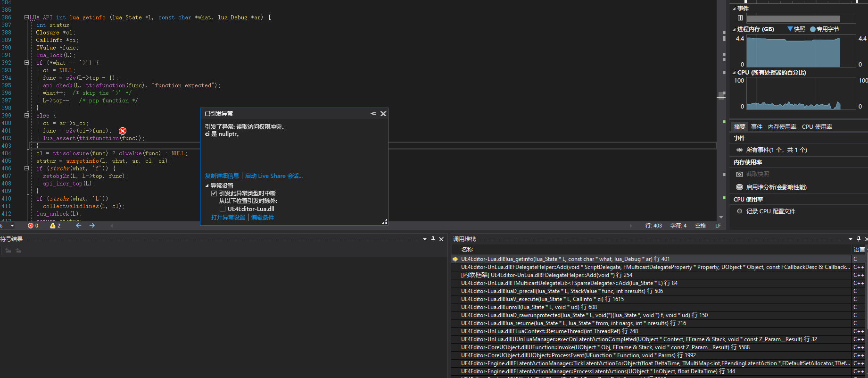Click the pause marker icon in events track
The height and width of the screenshot is (378, 868).
tap(740, 18)
